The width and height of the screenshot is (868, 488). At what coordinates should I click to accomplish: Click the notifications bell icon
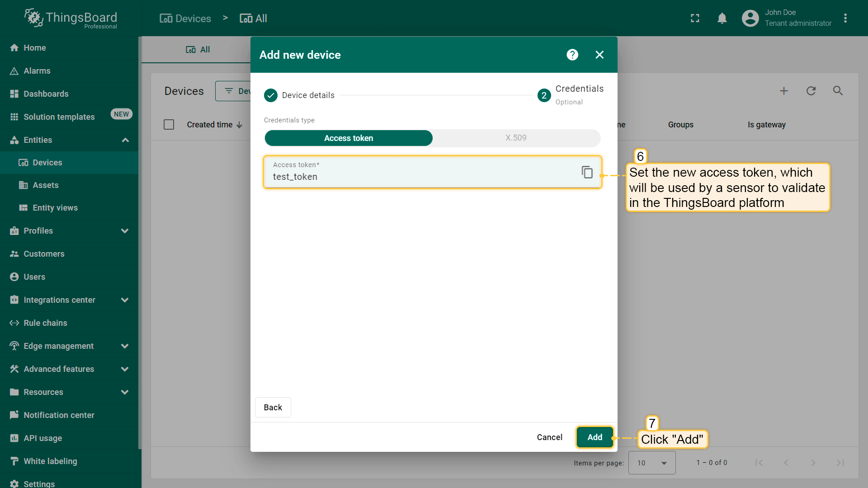tap(722, 19)
